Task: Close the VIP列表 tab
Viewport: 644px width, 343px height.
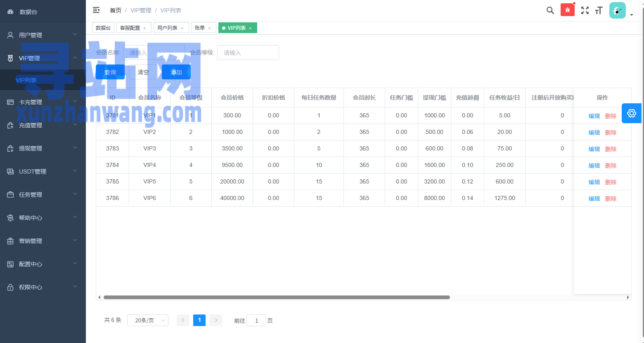Action: coord(250,28)
